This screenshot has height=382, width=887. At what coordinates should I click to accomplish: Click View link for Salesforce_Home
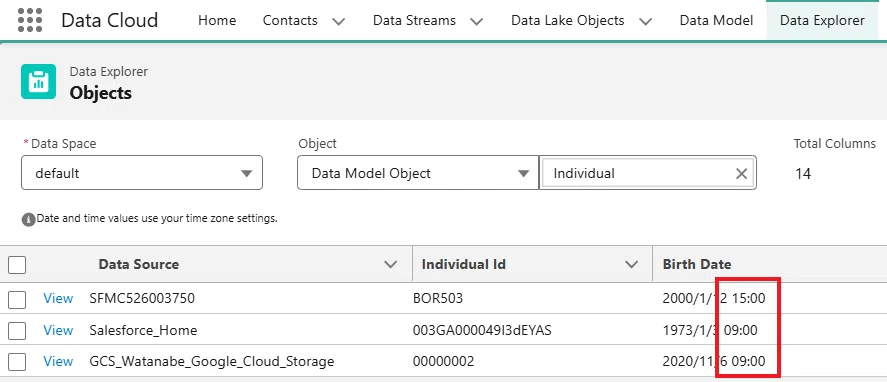(x=58, y=331)
